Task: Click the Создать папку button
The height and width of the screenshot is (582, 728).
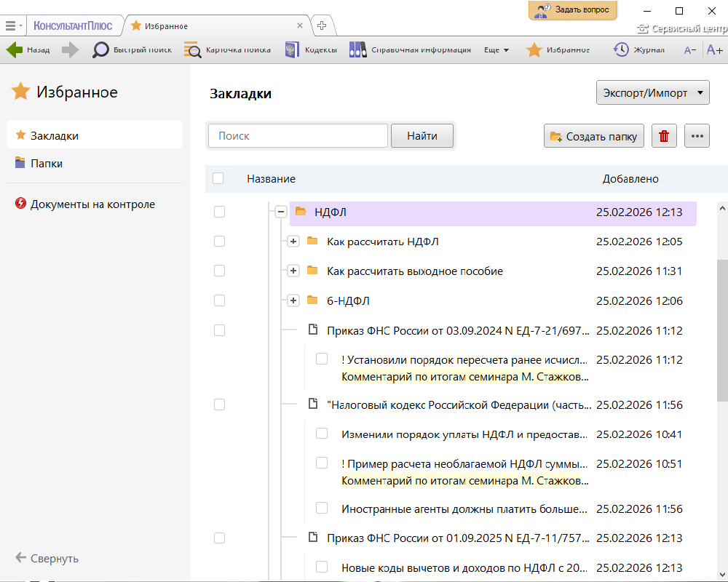Action: 593,136
